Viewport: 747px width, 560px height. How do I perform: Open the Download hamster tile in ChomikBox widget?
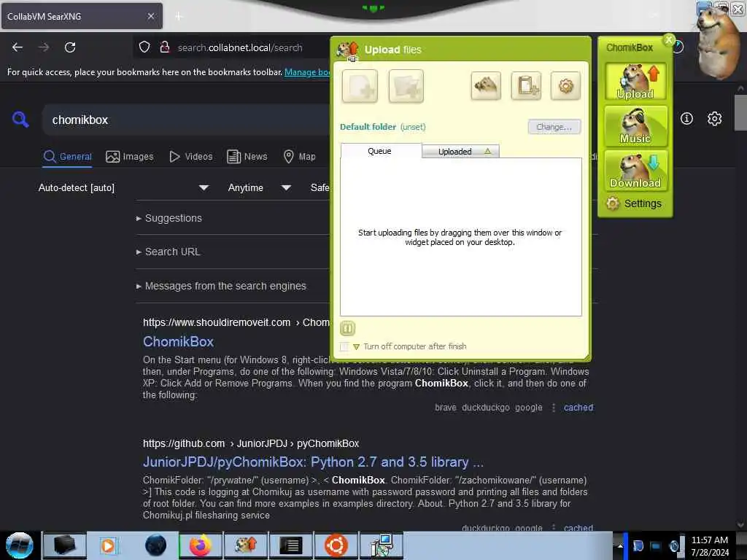[x=635, y=171]
